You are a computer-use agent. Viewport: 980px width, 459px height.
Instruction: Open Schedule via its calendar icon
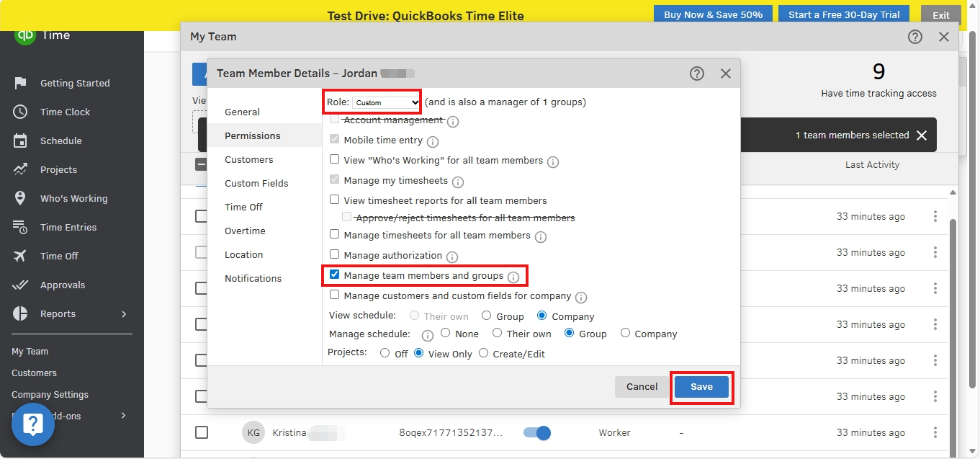(x=20, y=141)
